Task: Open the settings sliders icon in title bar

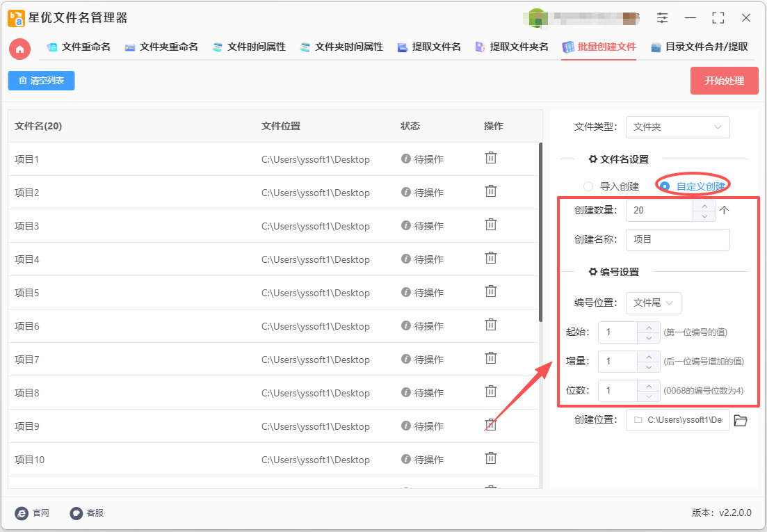Action: click(662, 18)
